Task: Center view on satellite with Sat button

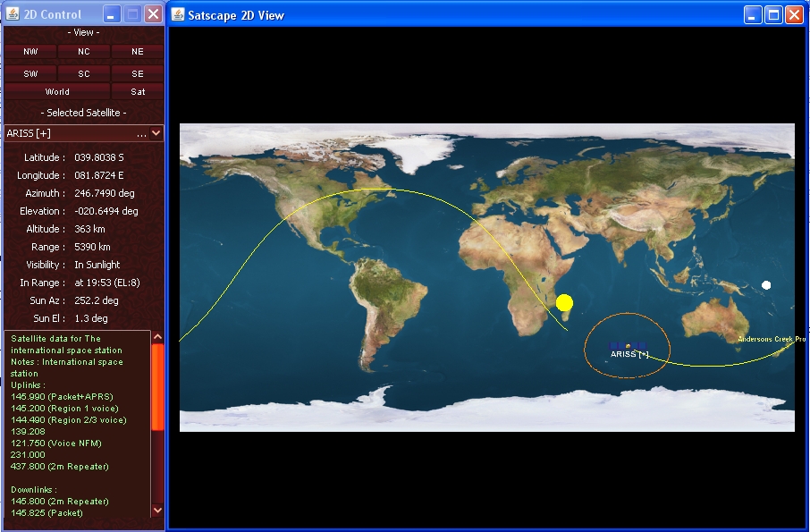Action: click(x=138, y=91)
